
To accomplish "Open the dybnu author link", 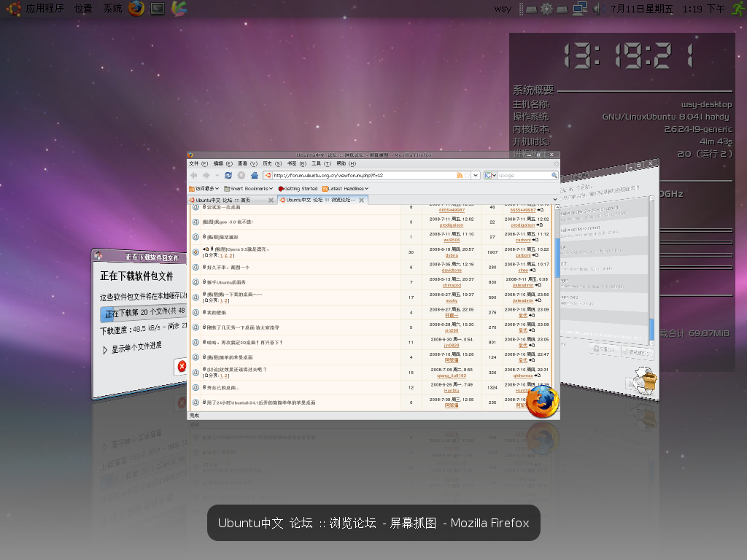I will (x=451, y=255).
